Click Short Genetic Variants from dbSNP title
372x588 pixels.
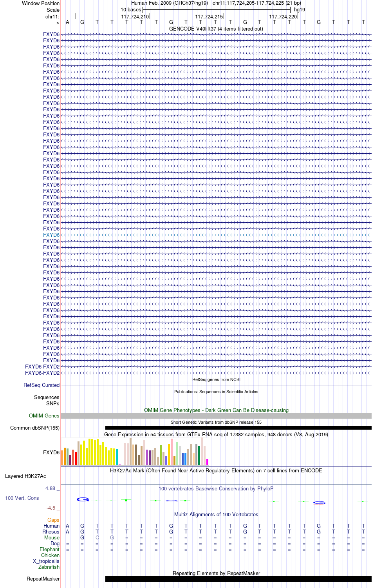click(216, 422)
